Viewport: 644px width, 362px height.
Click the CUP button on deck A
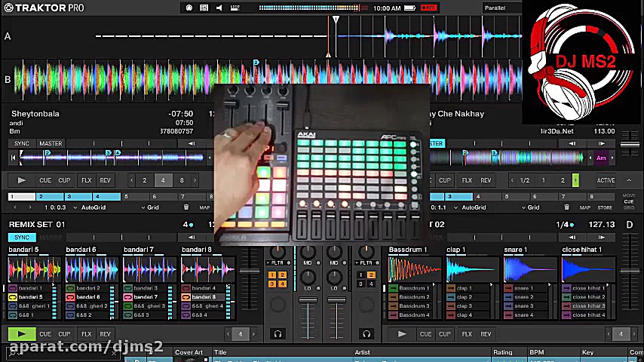[x=64, y=181]
